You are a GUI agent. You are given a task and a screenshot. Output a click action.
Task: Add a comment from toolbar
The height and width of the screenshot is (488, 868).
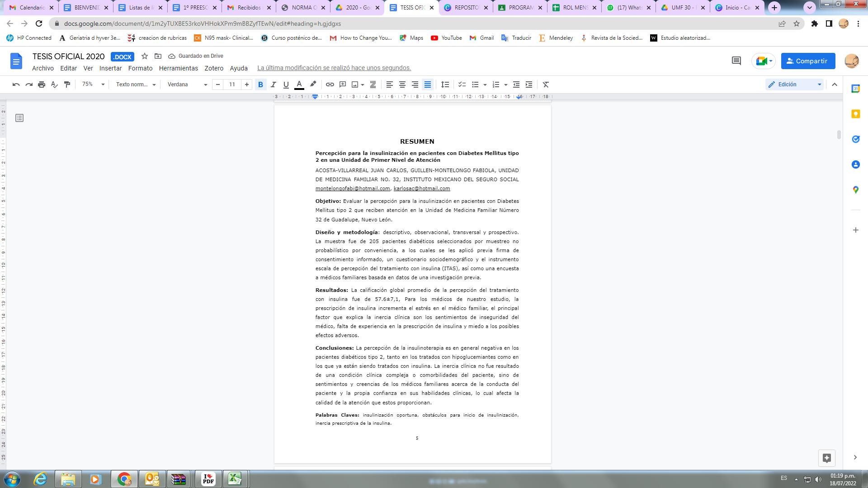coord(343,84)
